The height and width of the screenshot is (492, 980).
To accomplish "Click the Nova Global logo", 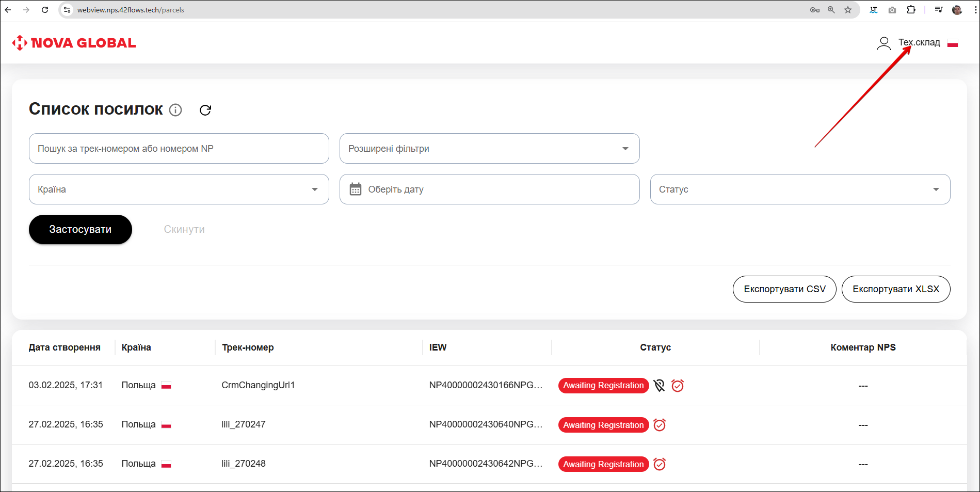I will (74, 43).
